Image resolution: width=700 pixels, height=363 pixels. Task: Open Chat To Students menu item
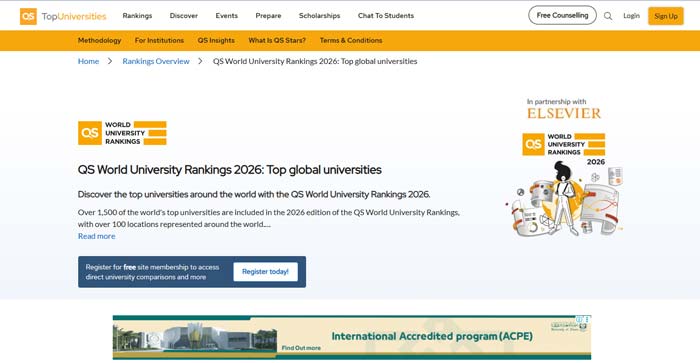point(386,16)
